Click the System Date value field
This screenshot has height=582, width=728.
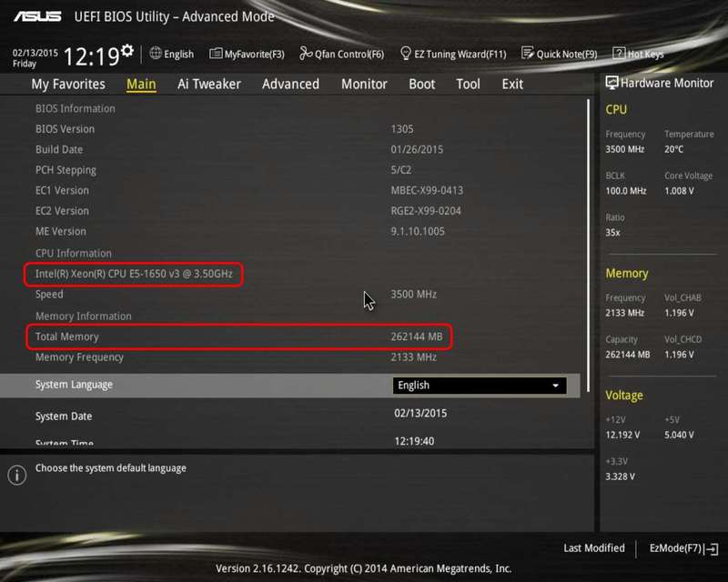pos(420,414)
